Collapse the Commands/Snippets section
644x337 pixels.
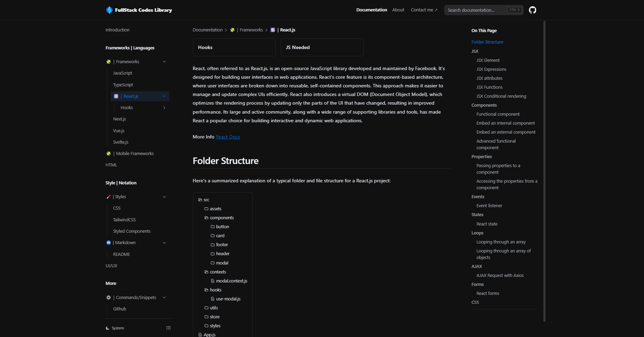164,298
